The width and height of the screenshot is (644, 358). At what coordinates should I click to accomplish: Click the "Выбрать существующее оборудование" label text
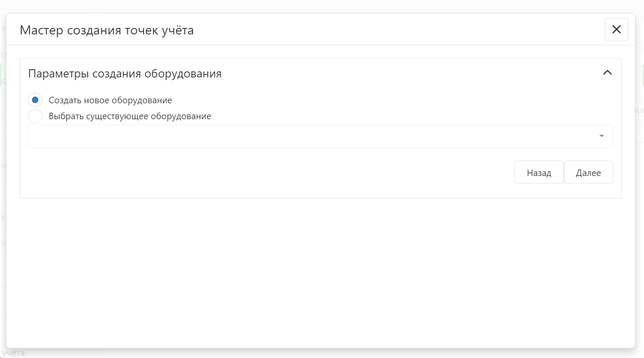point(130,116)
